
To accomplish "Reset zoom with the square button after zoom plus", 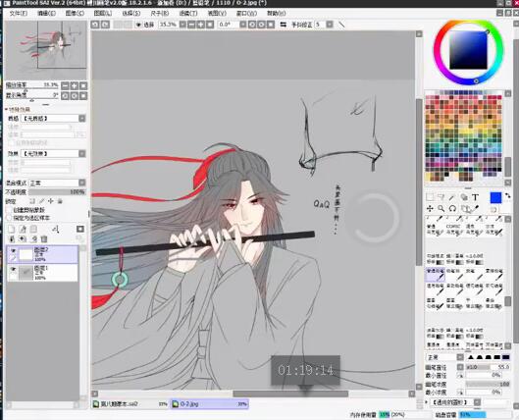I will [210, 25].
